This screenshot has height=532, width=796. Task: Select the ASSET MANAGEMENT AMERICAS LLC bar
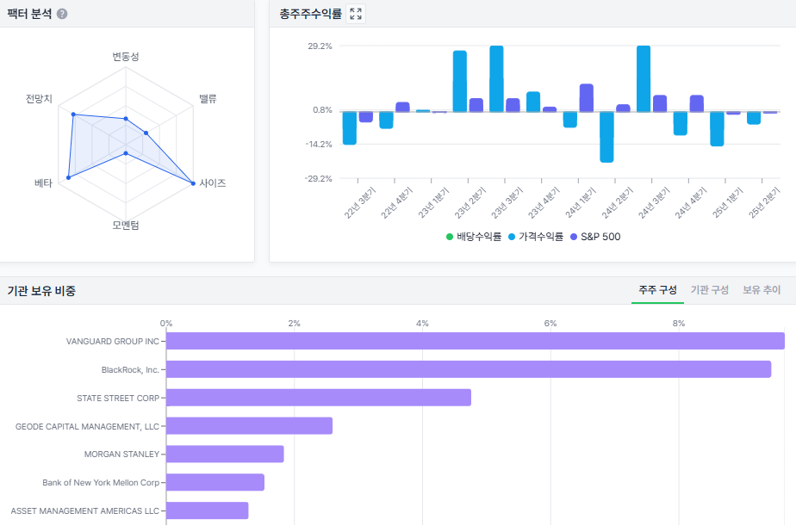(207, 510)
